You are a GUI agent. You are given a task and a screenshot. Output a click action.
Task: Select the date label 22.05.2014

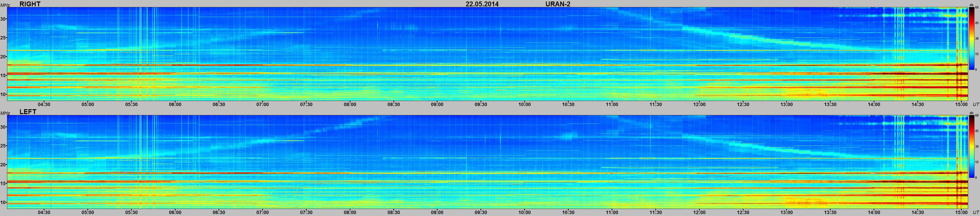pos(482,4)
